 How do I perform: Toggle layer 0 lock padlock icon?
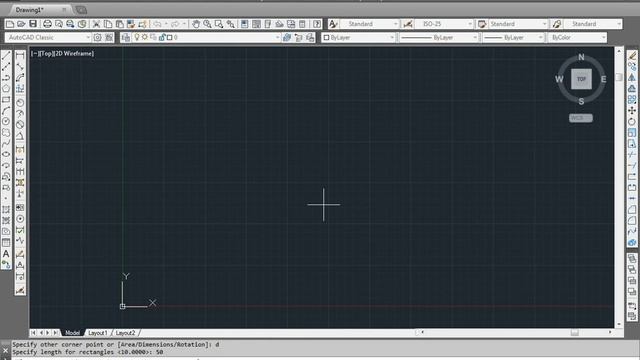pyautogui.click(x=162, y=38)
